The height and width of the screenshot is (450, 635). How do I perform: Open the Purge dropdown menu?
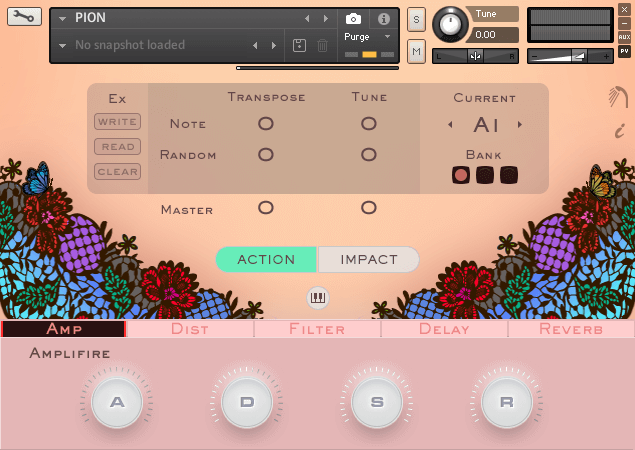pos(387,36)
